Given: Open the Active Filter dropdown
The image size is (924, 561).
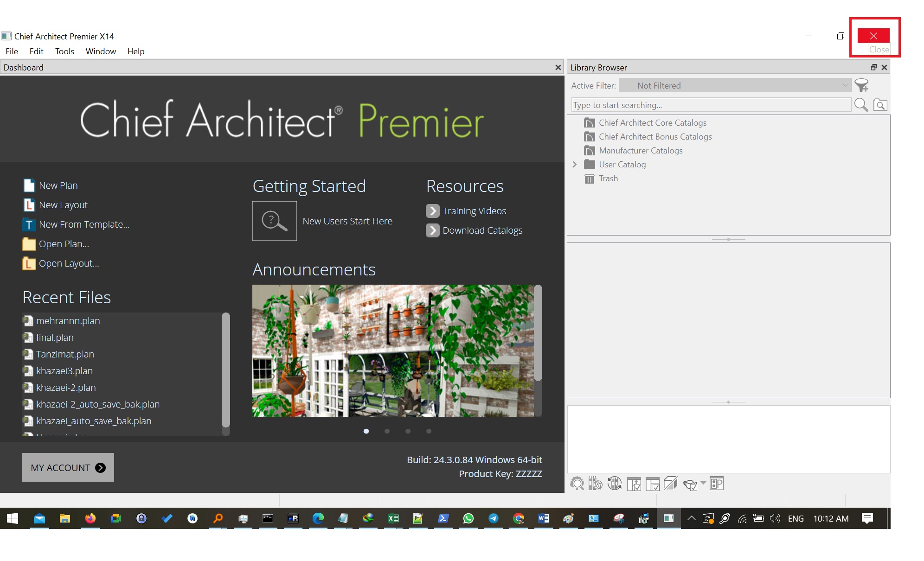Looking at the screenshot, I should point(735,86).
